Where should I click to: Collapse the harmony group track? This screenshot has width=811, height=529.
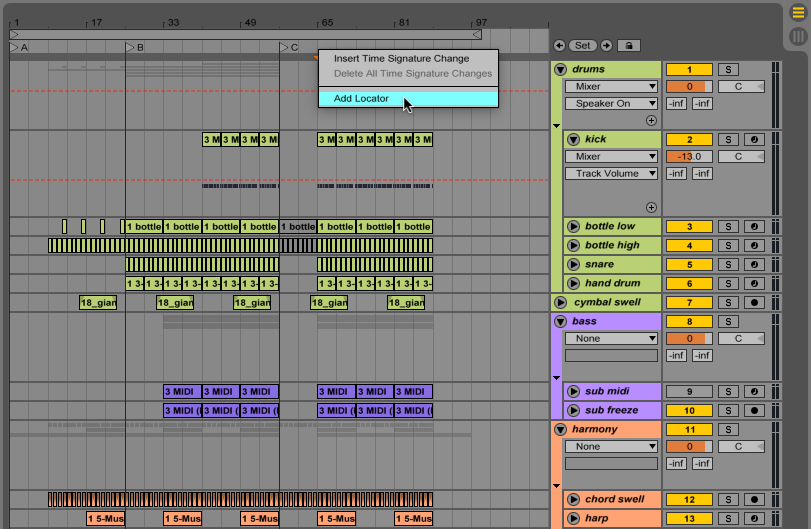tap(561, 430)
